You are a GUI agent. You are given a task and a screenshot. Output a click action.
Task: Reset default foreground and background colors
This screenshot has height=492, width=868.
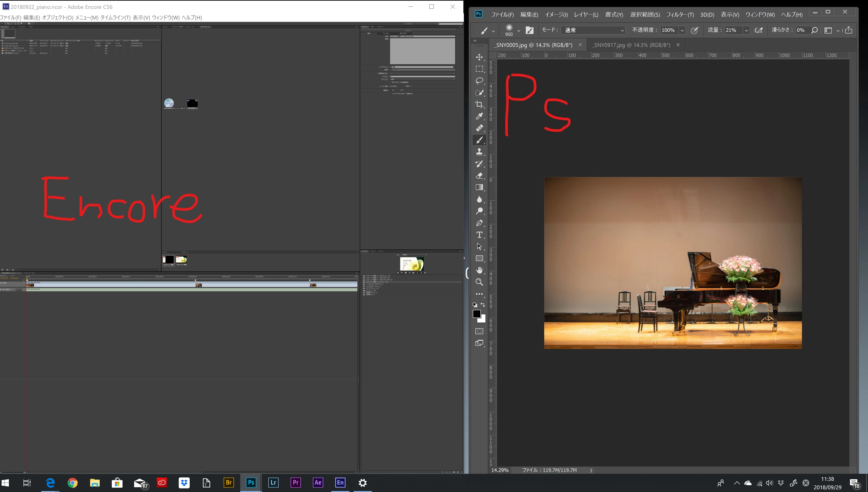pyautogui.click(x=475, y=305)
